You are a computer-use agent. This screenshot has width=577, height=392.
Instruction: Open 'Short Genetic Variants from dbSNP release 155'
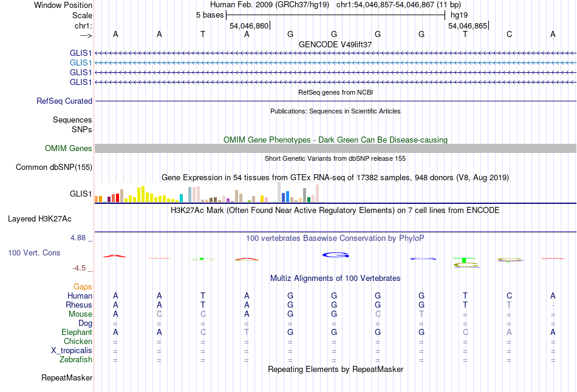(x=335, y=158)
